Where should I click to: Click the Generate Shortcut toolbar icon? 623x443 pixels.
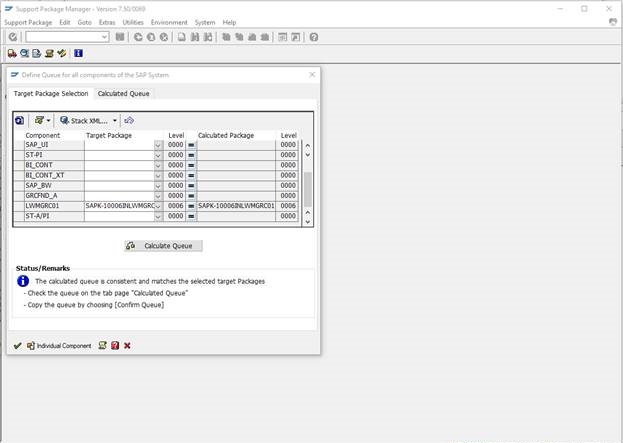tap(296, 37)
